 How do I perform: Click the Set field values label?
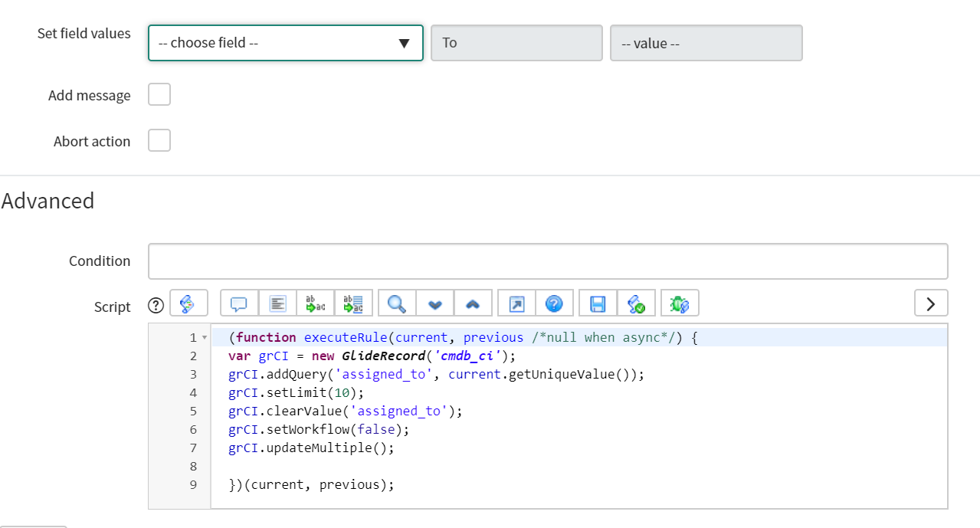pos(84,34)
